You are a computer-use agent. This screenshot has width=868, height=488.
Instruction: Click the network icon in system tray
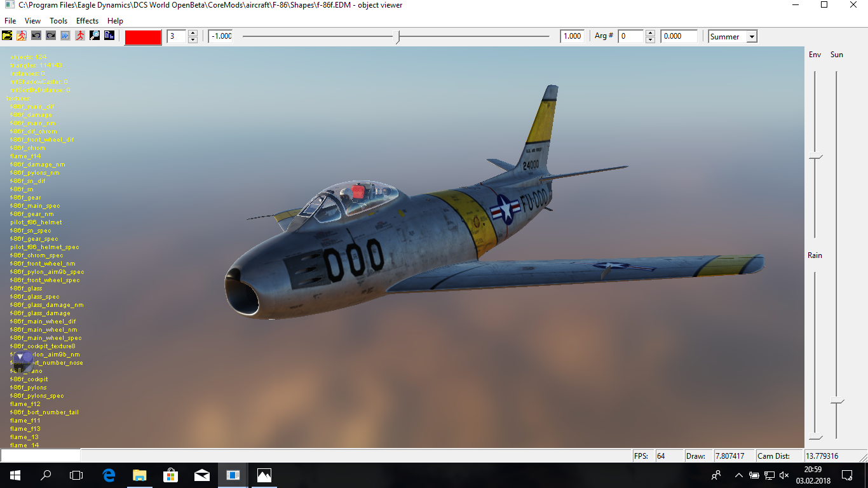(769, 475)
